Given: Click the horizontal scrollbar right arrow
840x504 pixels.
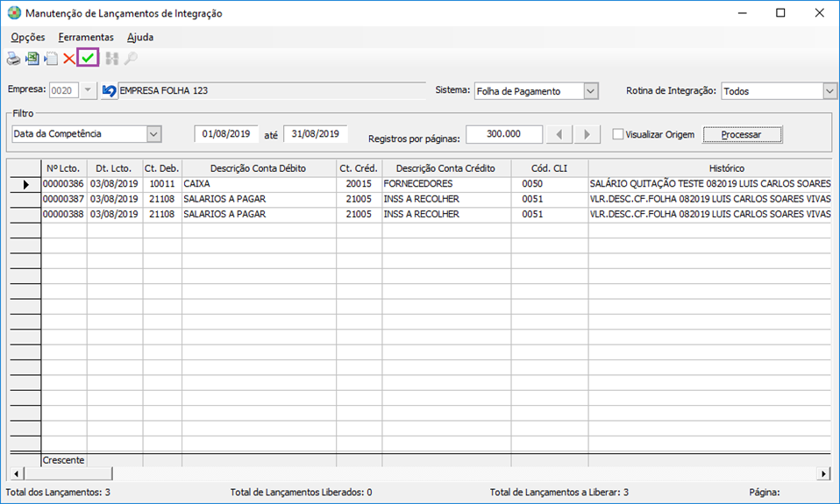Looking at the screenshot, I should pos(823,473).
